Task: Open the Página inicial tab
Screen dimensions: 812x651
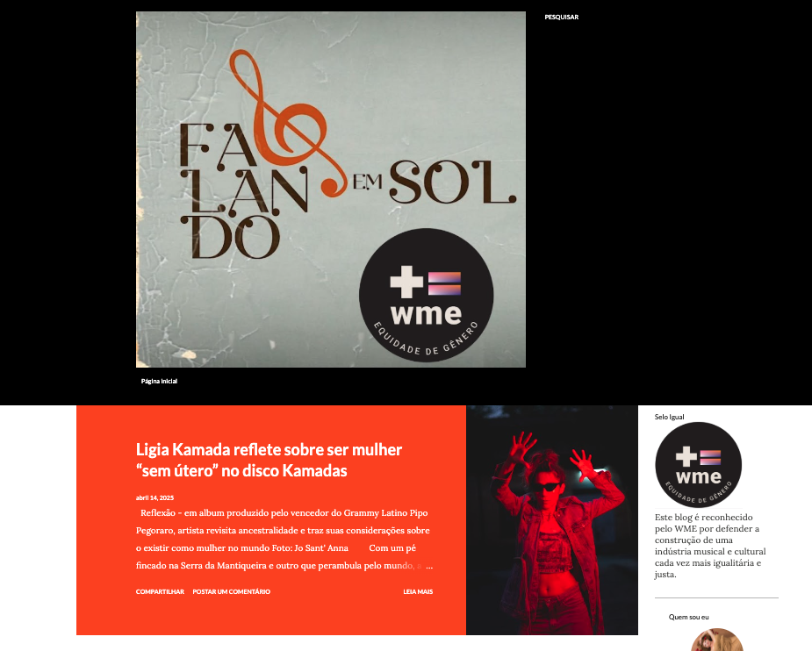Action: coord(159,382)
